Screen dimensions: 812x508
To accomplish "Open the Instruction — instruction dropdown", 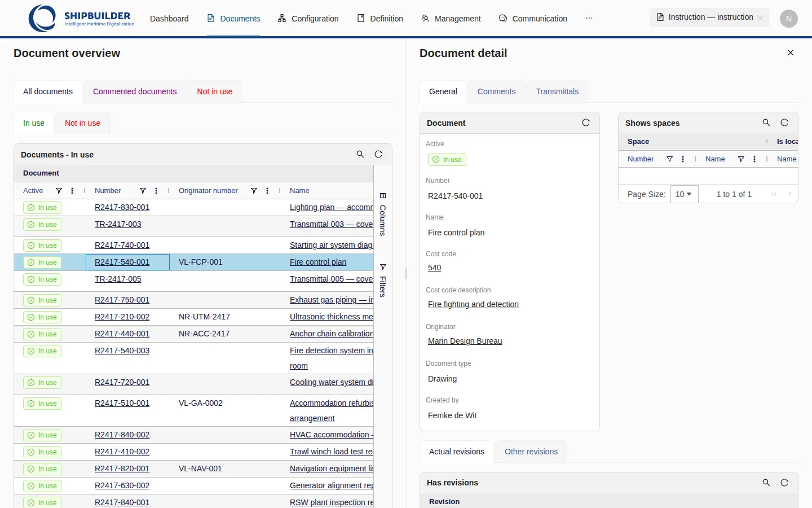I will click(x=709, y=17).
